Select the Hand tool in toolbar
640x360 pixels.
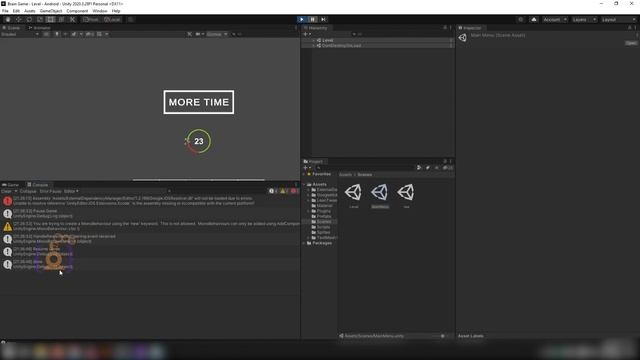pos(8,19)
